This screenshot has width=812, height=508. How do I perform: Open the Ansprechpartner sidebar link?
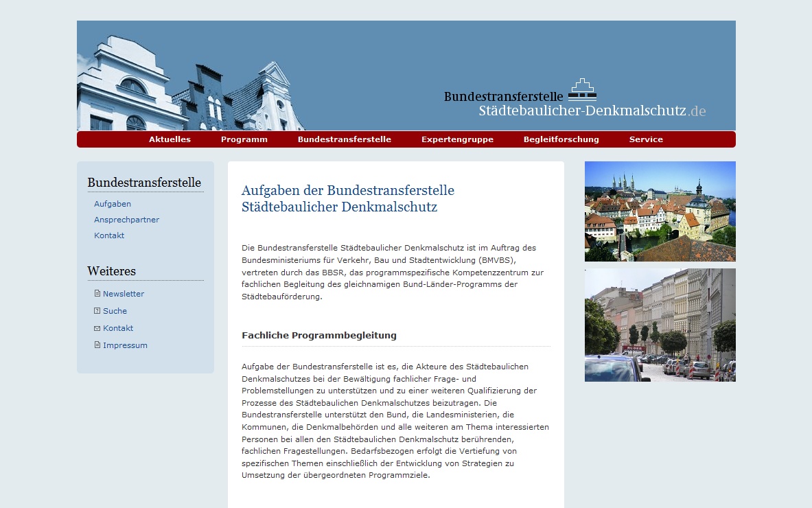(x=126, y=220)
